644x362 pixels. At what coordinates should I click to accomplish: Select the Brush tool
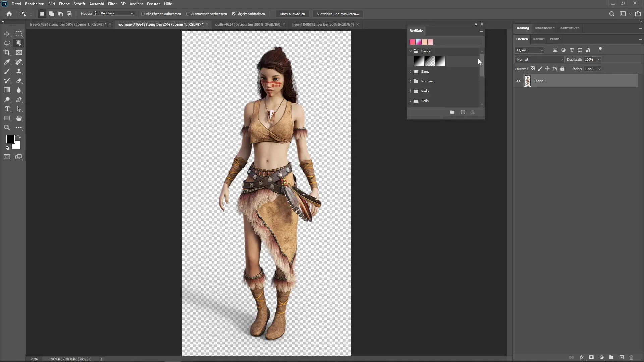[7, 71]
